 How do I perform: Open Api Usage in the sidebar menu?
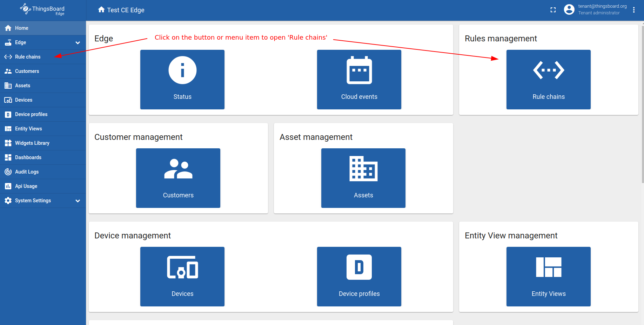point(43,186)
